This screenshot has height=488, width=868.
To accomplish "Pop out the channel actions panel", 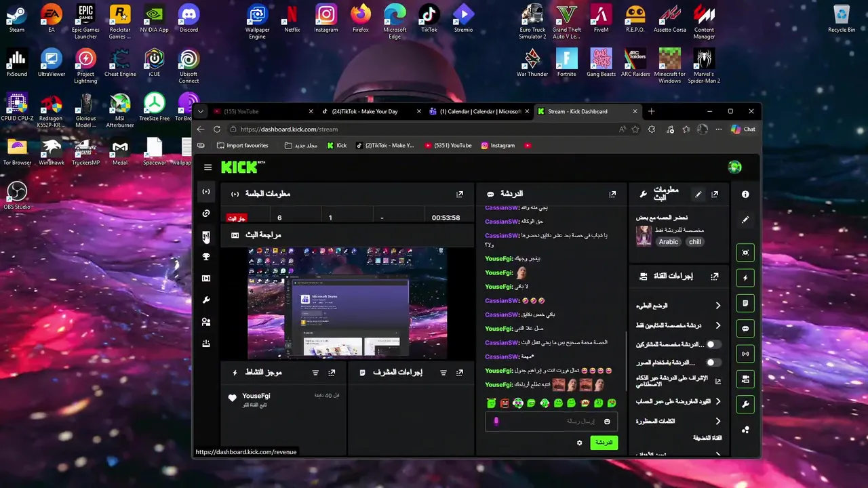I will point(715,277).
